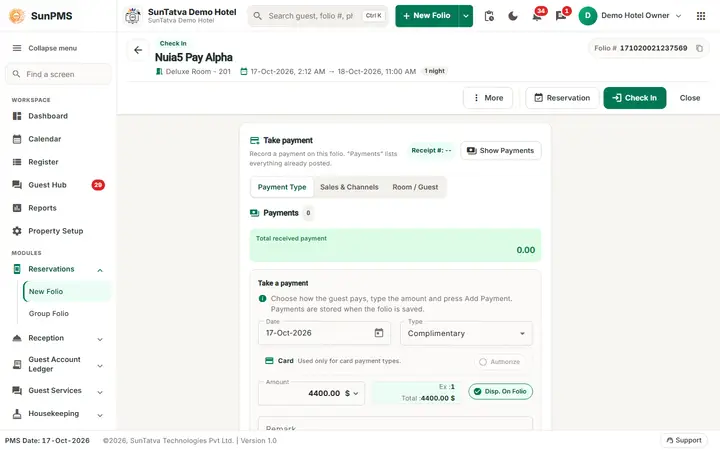Open Property Setup gear item
720x450 pixels.
pos(58,231)
